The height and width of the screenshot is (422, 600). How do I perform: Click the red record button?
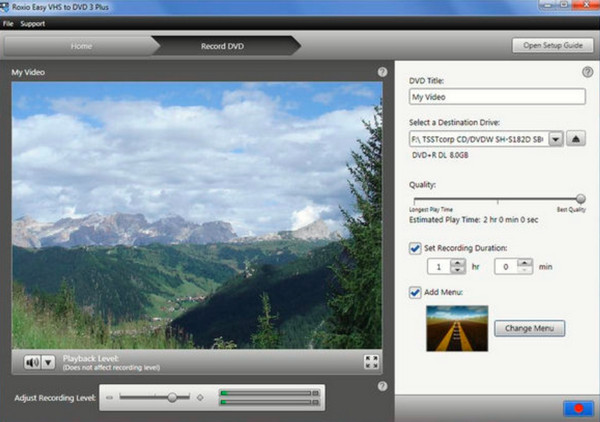click(x=578, y=409)
